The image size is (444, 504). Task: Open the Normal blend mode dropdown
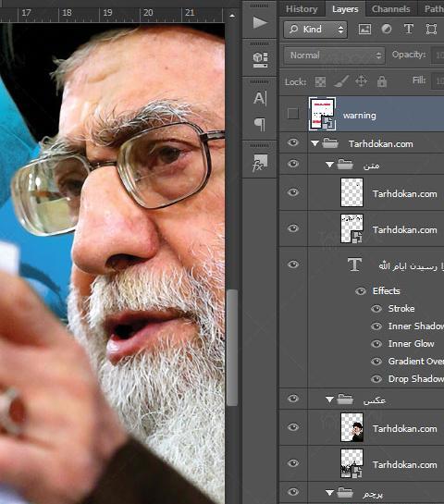point(334,55)
